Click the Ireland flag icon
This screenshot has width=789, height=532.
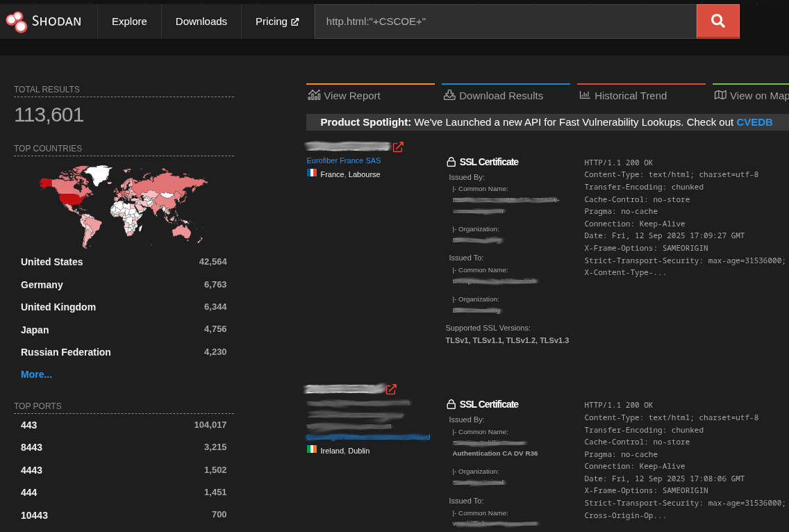tap(312, 449)
